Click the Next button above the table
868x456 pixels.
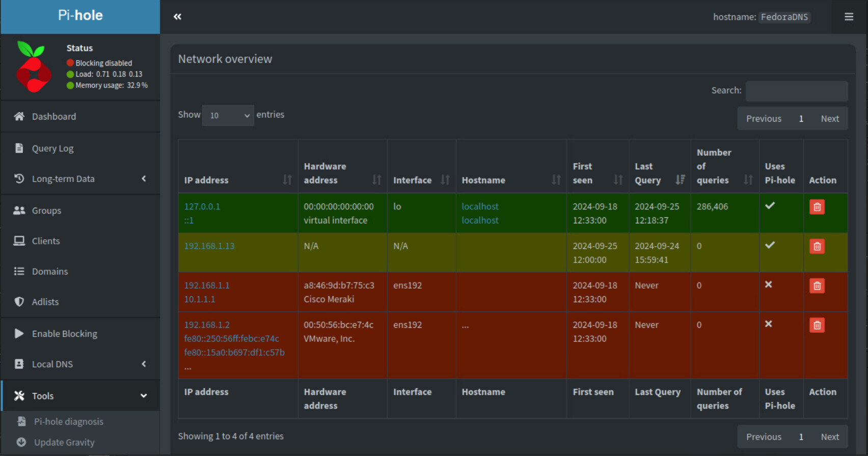(829, 119)
